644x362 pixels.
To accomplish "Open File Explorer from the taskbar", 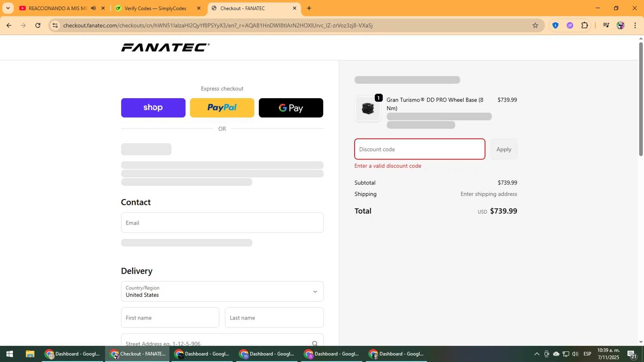I will pos(30,354).
